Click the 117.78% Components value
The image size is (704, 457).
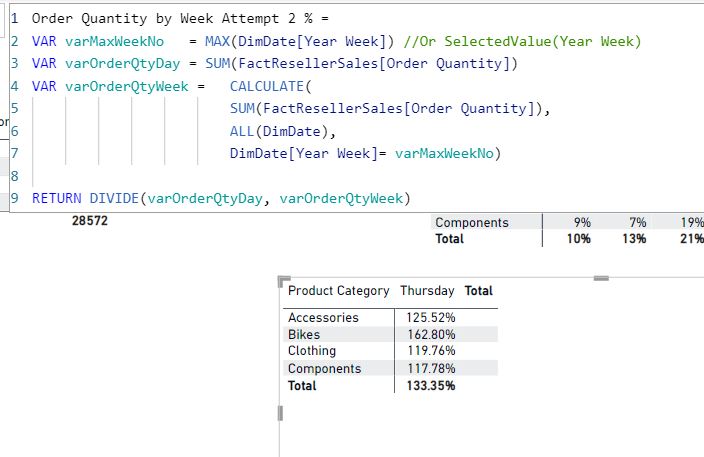pyautogui.click(x=431, y=369)
